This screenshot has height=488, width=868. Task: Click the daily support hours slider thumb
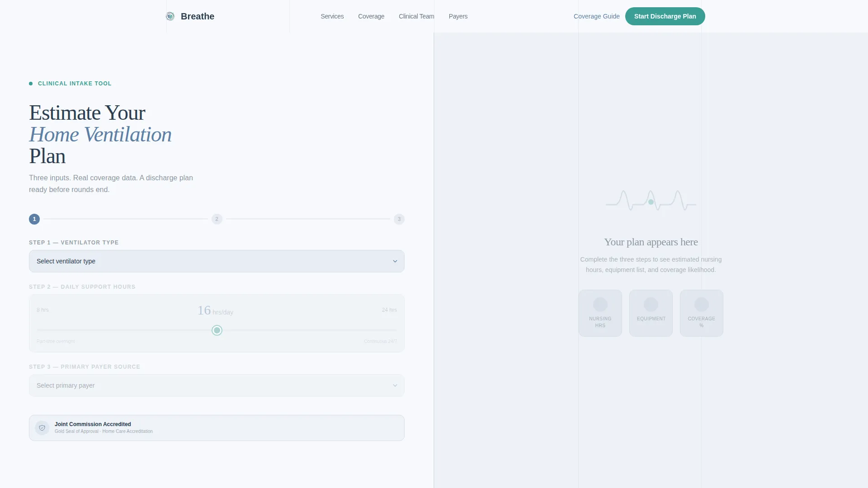[217, 330]
